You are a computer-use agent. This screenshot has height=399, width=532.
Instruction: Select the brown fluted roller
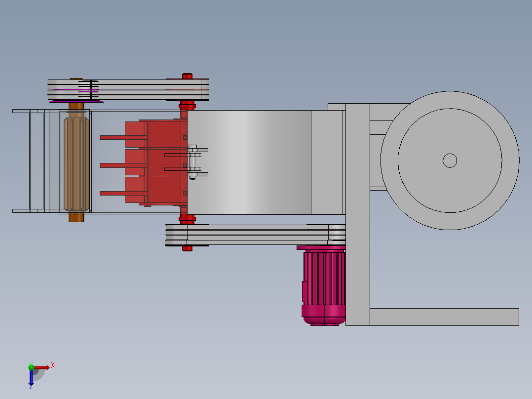point(76,164)
